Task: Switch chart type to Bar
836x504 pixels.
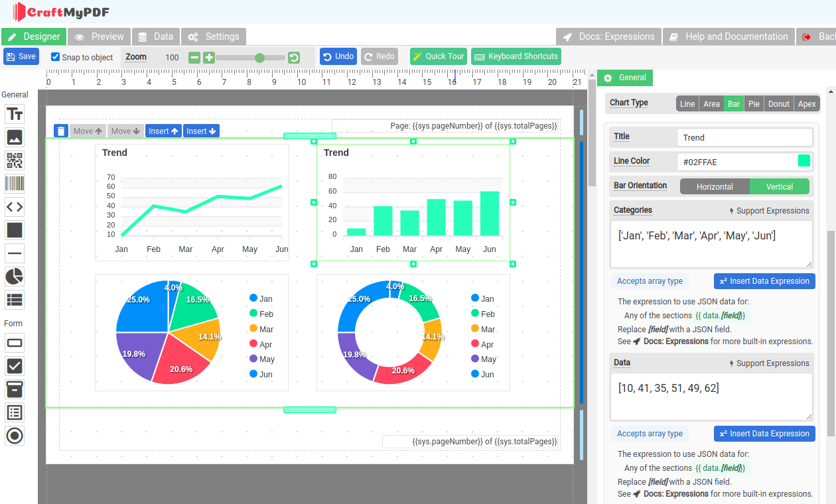Action: tap(734, 103)
